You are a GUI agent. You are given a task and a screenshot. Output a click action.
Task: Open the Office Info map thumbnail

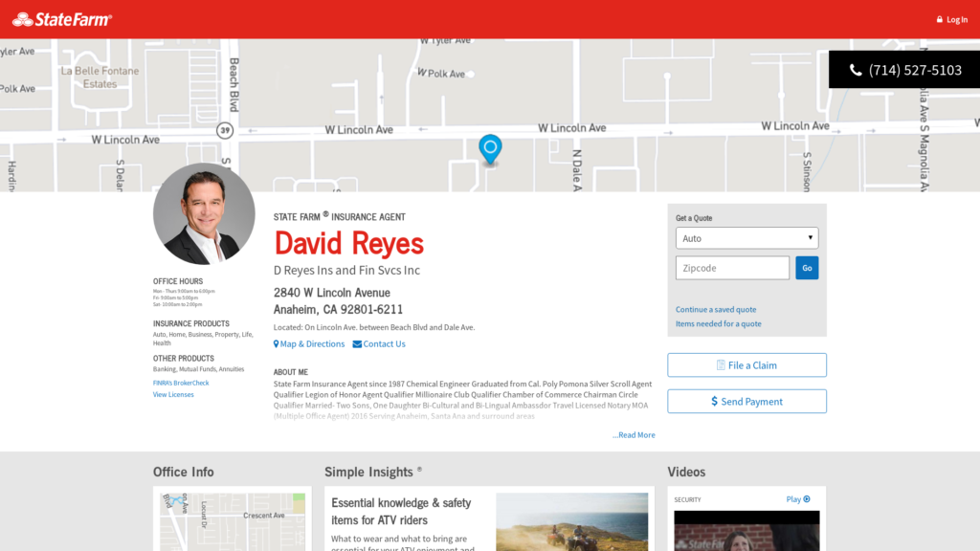coord(233,521)
